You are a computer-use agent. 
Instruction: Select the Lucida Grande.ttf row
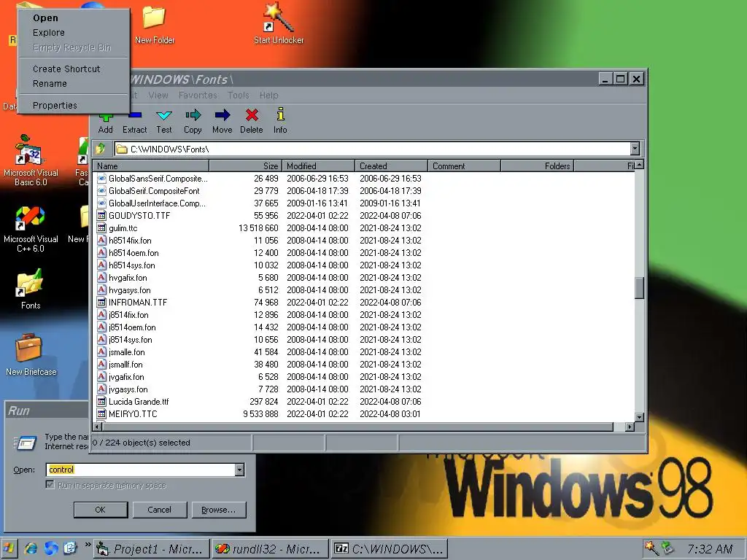(x=365, y=402)
